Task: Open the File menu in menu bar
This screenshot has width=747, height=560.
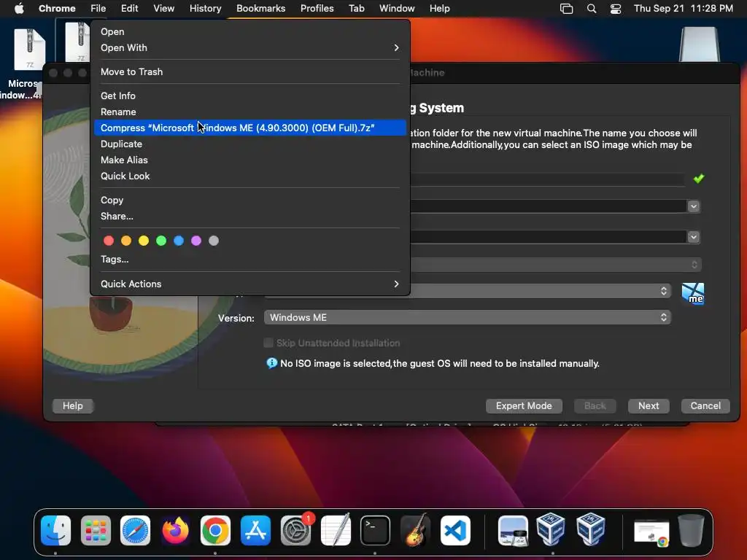Action: point(98,8)
